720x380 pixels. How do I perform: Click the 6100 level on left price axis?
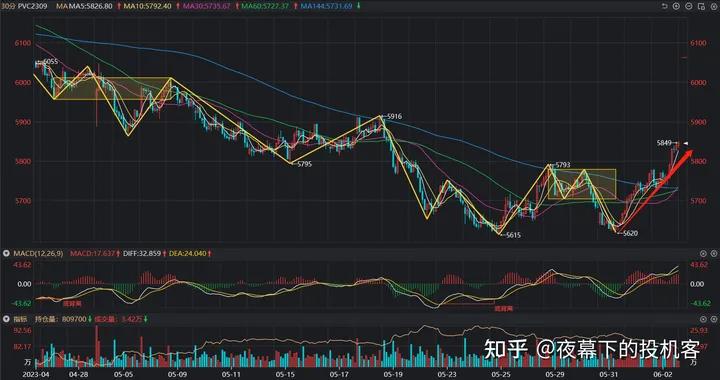(x=23, y=43)
